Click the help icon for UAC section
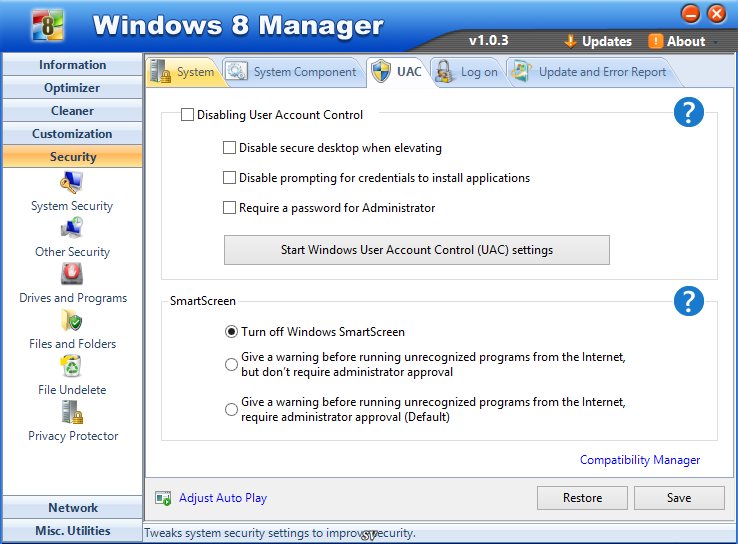 [689, 112]
